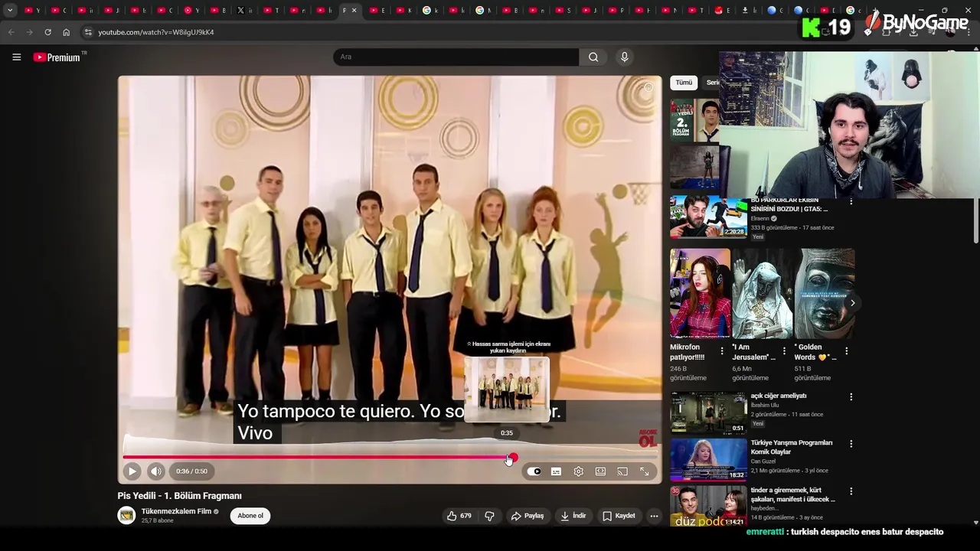Click the video progress bar scrubber
Image resolution: width=980 pixels, height=551 pixels.
(x=512, y=458)
